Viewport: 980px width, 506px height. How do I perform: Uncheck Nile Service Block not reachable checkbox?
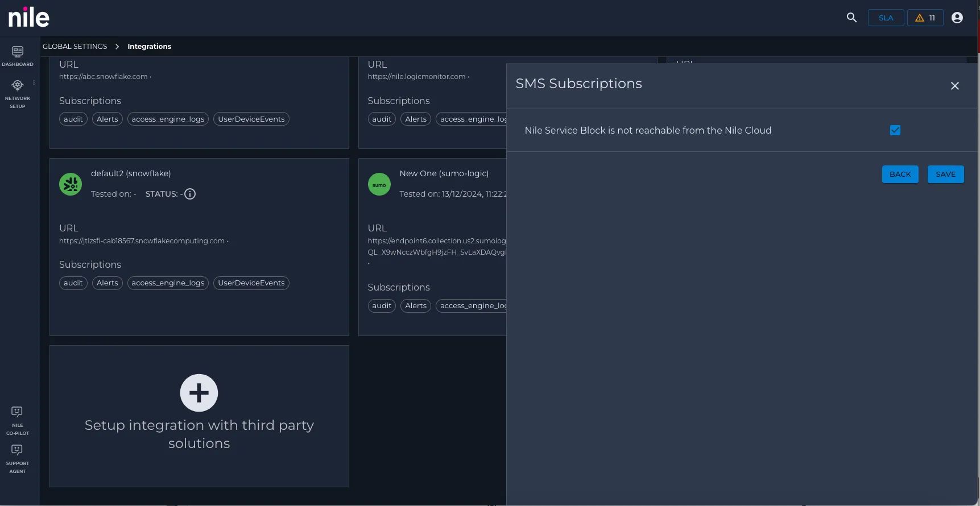[895, 130]
